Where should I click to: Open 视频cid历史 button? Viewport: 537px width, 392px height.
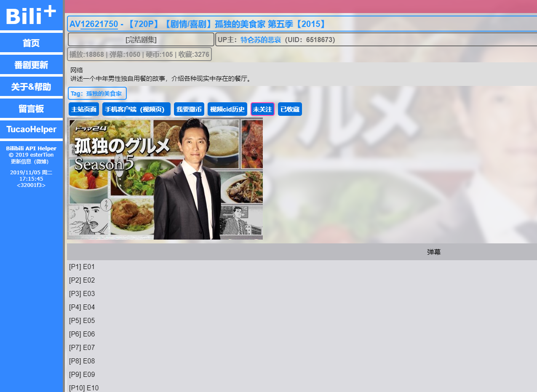pyautogui.click(x=227, y=109)
